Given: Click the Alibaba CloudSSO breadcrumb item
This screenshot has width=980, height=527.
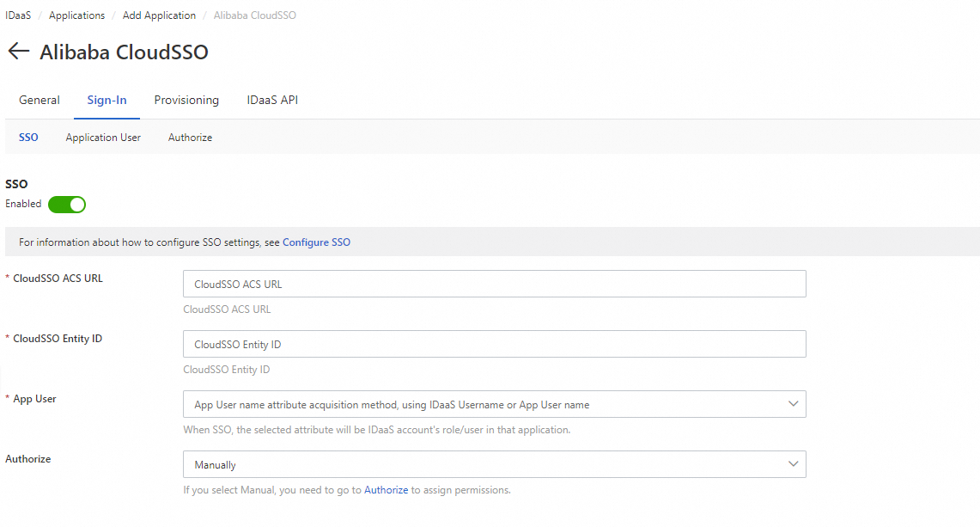Looking at the screenshot, I should click(x=255, y=15).
